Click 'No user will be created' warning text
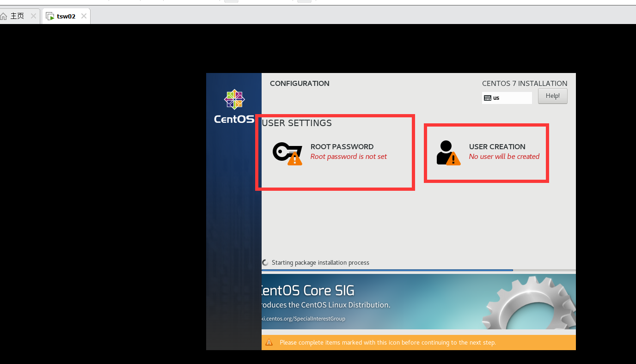 (x=504, y=157)
